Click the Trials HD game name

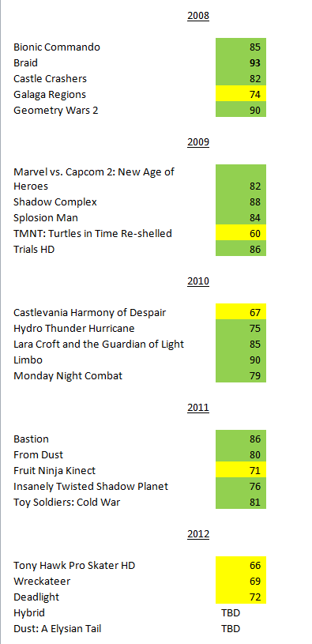(x=34, y=250)
